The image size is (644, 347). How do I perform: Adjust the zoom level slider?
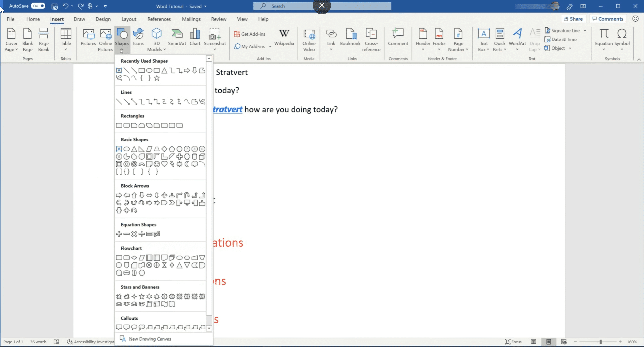click(x=600, y=341)
